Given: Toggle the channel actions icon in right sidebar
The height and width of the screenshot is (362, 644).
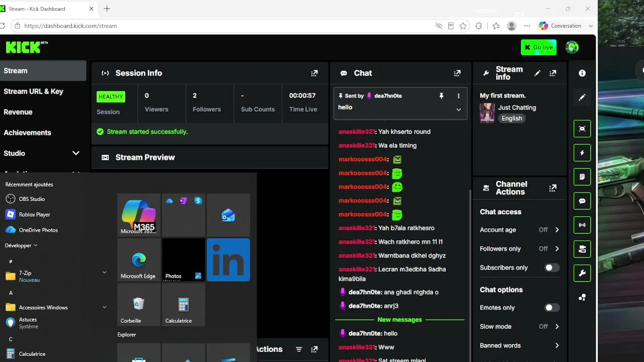Looking at the screenshot, I should tap(582, 249).
